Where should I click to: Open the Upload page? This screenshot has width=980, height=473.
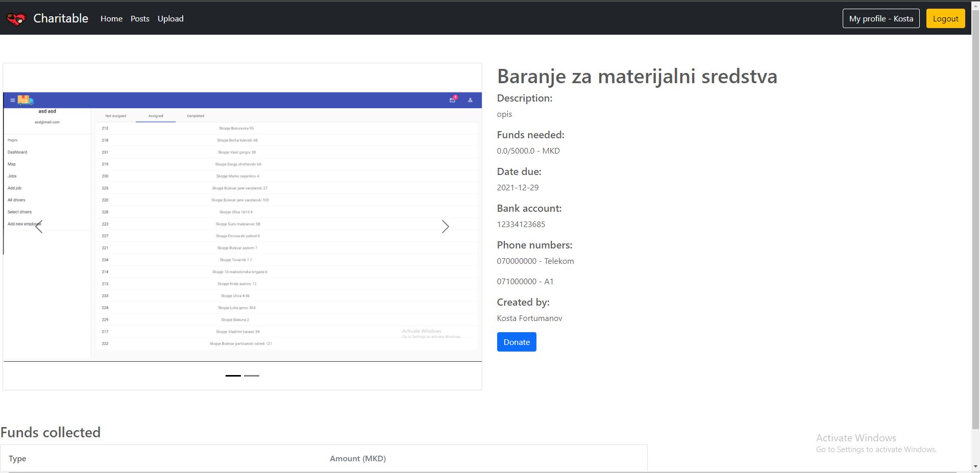coord(170,19)
